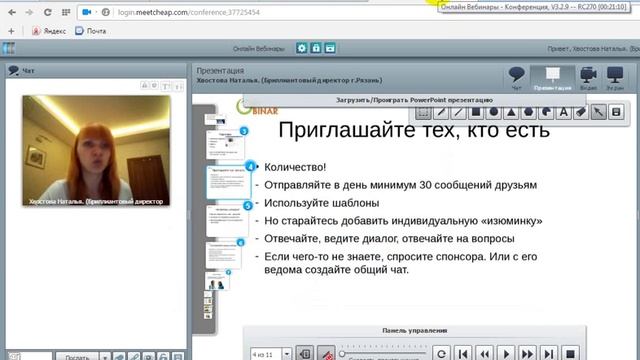640x360 pixels.
Task: Reload the browser page
Action: [48, 12]
